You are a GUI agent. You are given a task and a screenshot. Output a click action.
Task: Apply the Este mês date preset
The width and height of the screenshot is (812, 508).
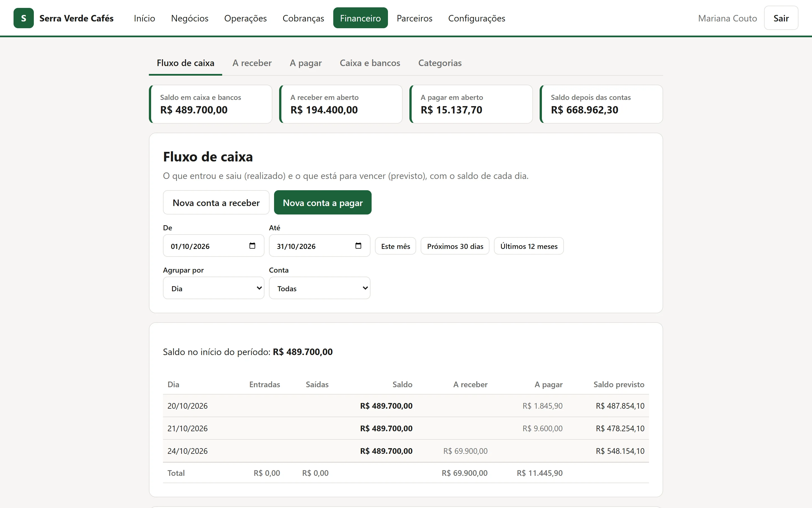(396, 246)
